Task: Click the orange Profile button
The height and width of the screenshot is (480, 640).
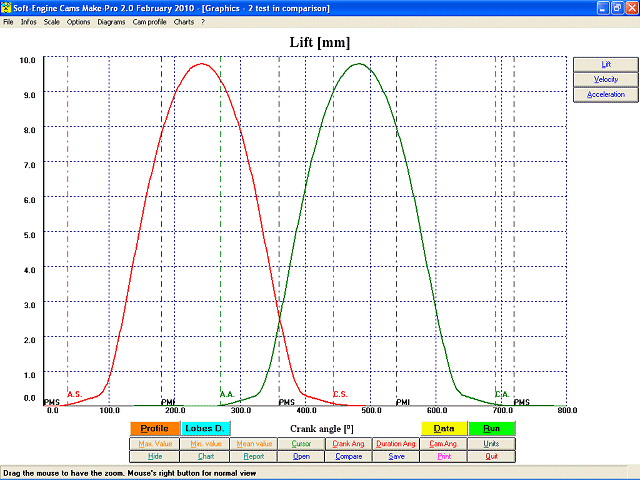Action: [155, 429]
